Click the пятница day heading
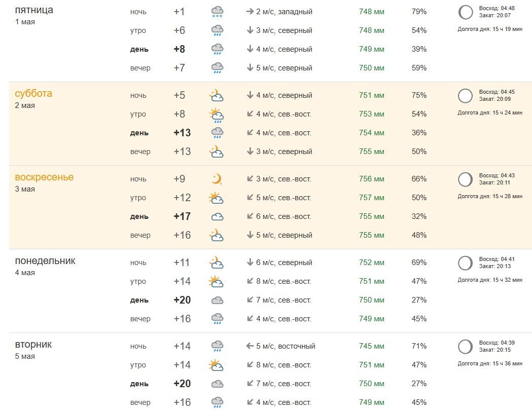Image resolution: width=532 pixels, height=411 pixels. 34,10
